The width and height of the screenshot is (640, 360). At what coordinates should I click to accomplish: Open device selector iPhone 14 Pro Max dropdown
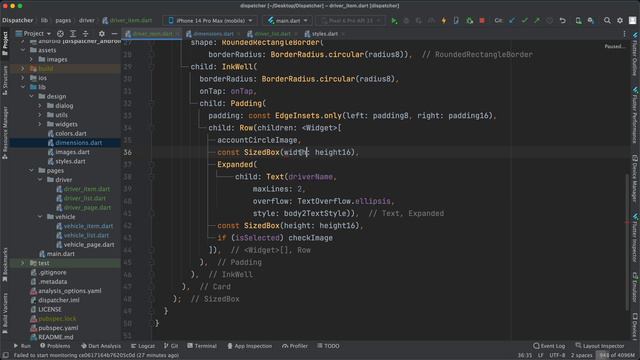[x=210, y=20]
